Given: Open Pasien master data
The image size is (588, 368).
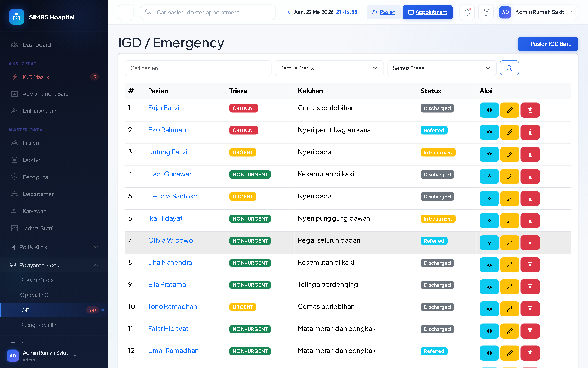Looking at the screenshot, I should [54, 143].
